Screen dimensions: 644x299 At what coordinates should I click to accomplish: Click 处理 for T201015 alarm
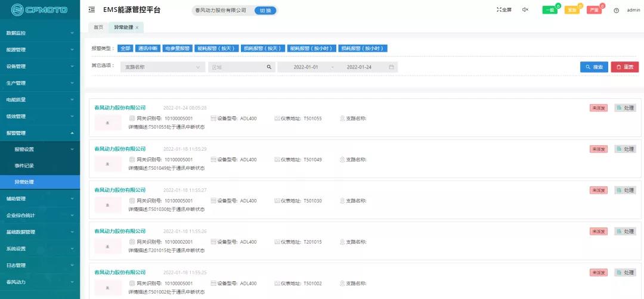pos(625,231)
